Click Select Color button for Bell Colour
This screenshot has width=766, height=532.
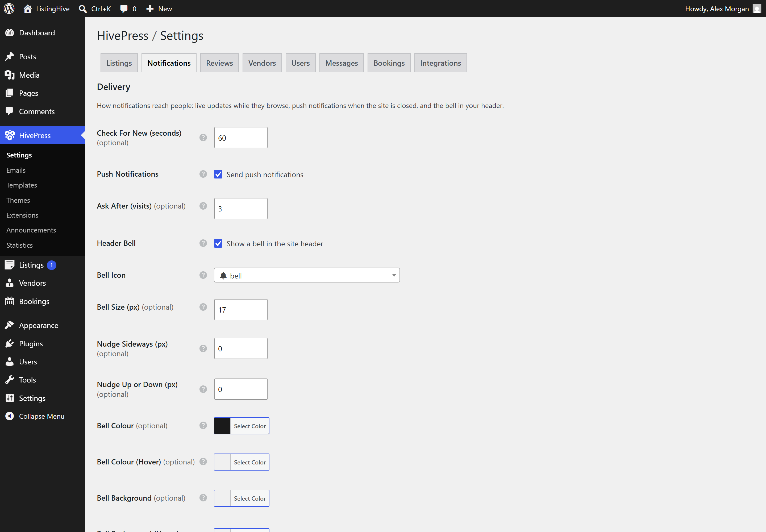point(250,426)
